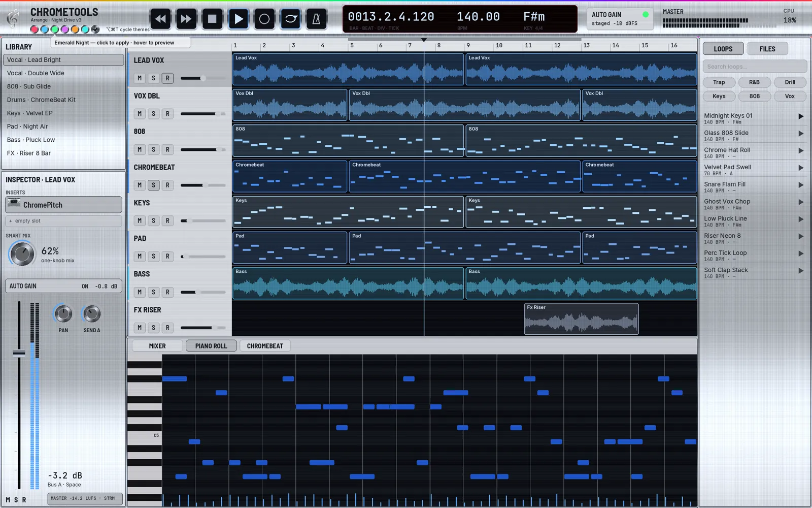Image resolution: width=812 pixels, height=508 pixels.
Task: Select the purple theme color swatch
Action: click(65, 29)
